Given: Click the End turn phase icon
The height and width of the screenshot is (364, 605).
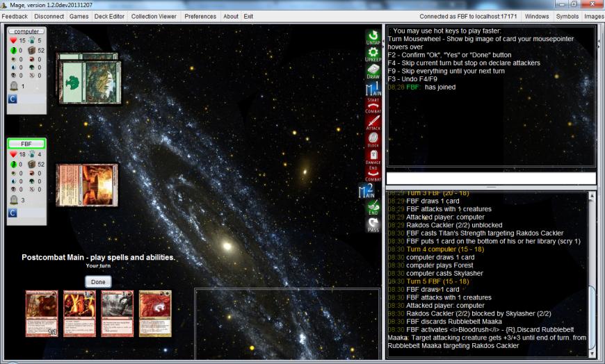Looking at the screenshot, I should [x=373, y=207].
